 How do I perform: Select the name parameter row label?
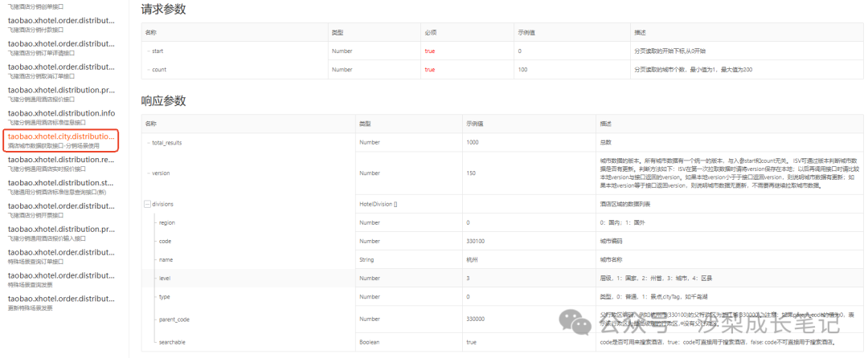point(166,259)
